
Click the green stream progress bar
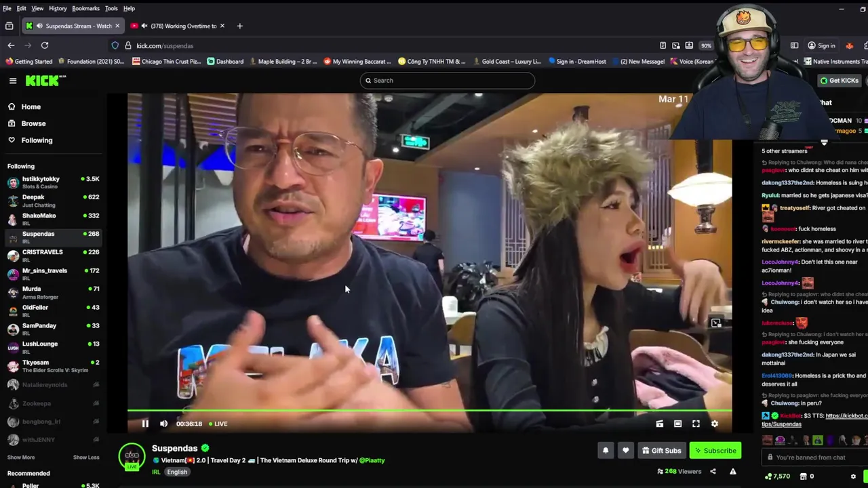click(x=429, y=411)
